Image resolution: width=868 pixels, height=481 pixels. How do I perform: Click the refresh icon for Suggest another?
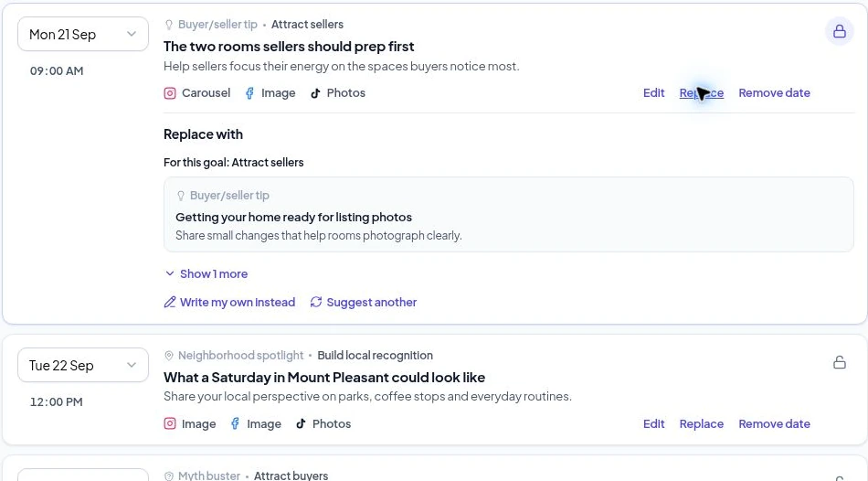pos(315,302)
